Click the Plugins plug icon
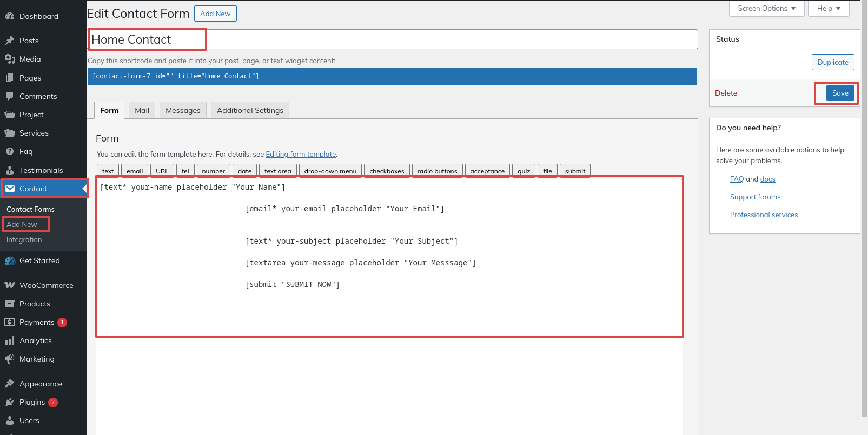868x435 pixels. pyautogui.click(x=10, y=402)
